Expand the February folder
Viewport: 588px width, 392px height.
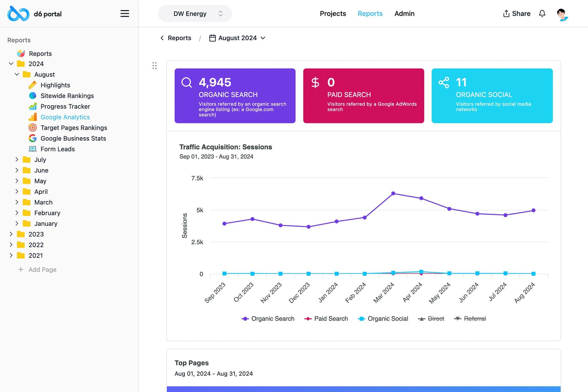coord(17,212)
